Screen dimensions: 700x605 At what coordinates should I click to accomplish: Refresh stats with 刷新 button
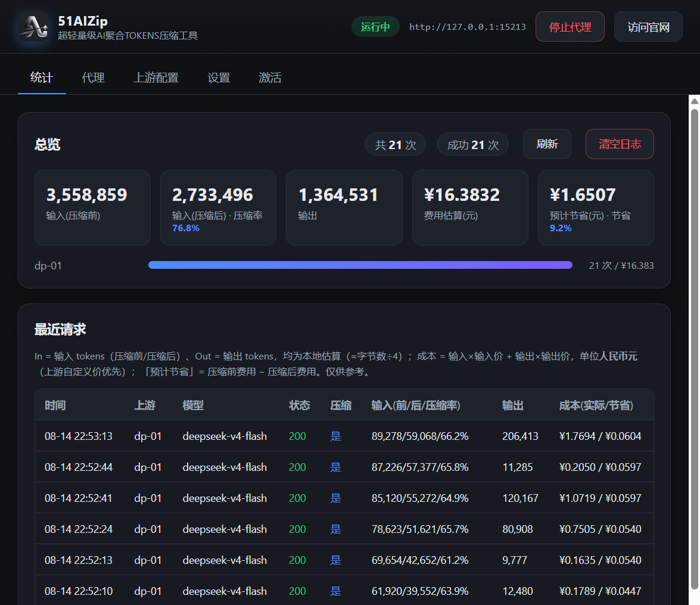[547, 144]
